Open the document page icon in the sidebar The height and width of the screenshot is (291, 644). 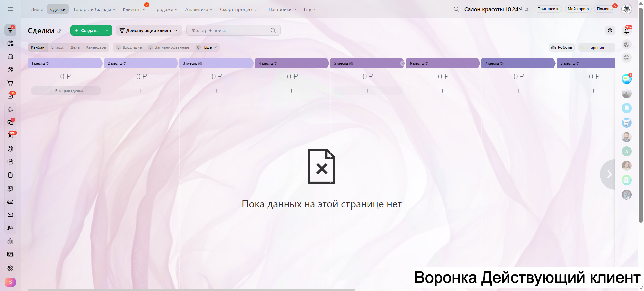click(x=10, y=175)
